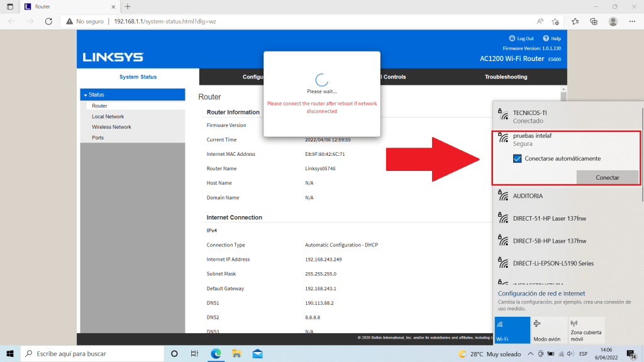The width and height of the screenshot is (644, 362).
Task: Open the Mail app taskbar icon
Action: [257, 353]
